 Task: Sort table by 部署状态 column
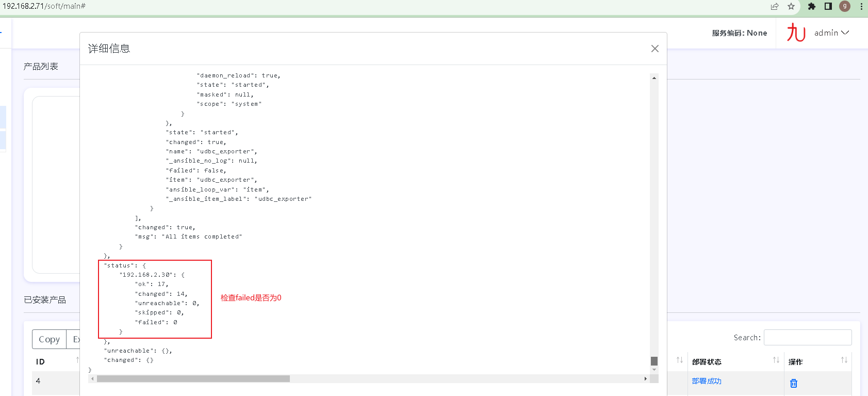tap(776, 360)
